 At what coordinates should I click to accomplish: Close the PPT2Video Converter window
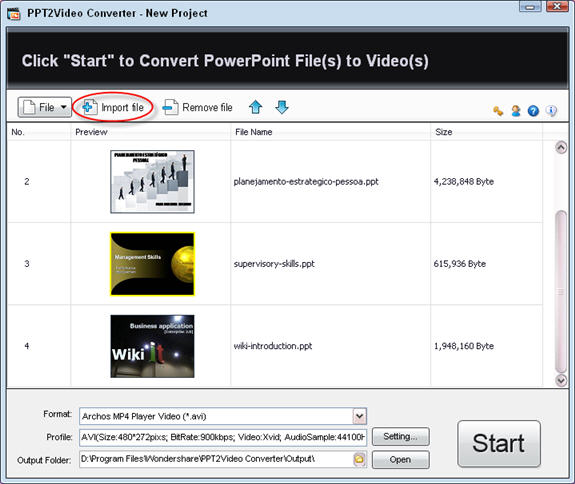coord(557,6)
